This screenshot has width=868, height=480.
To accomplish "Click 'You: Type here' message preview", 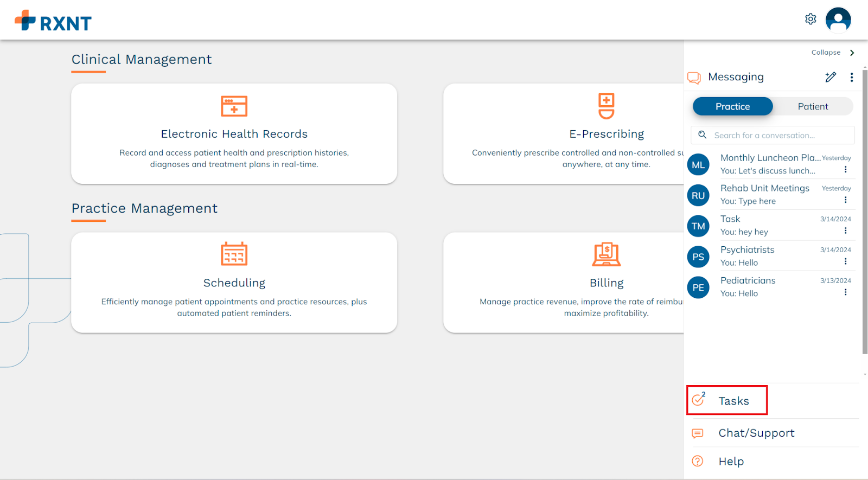I will [748, 201].
